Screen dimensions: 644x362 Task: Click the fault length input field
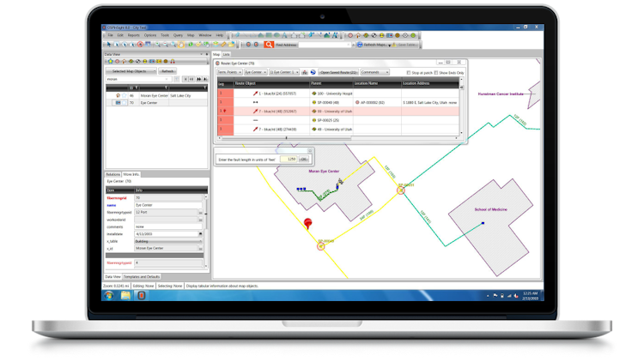click(x=289, y=159)
